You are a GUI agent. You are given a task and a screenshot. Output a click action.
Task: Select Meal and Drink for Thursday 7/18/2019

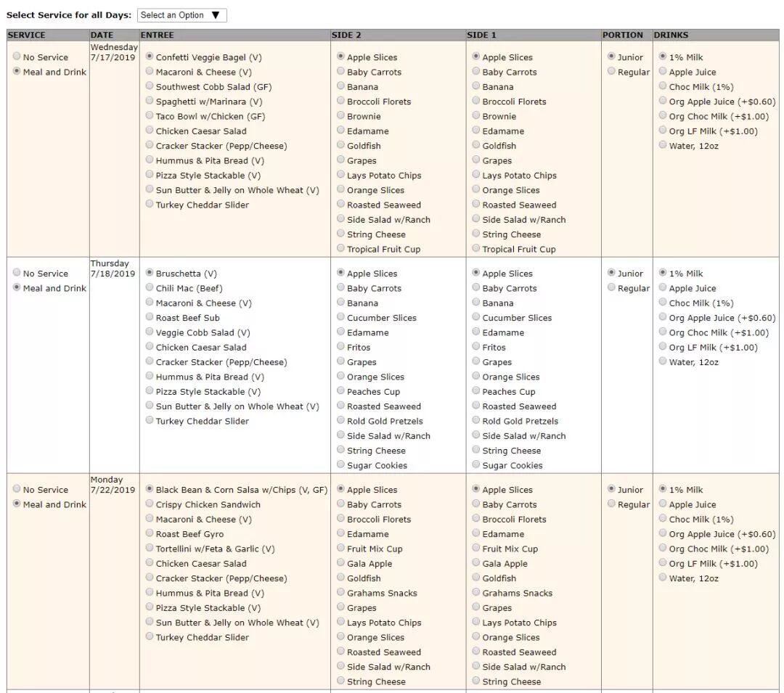(17, 287)
